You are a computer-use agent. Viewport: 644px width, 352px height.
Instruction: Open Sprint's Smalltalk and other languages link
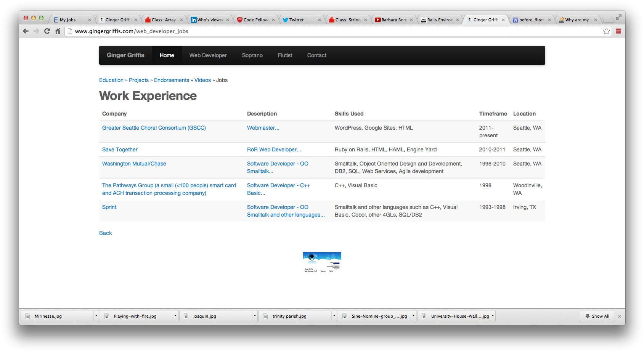[286, 211]
